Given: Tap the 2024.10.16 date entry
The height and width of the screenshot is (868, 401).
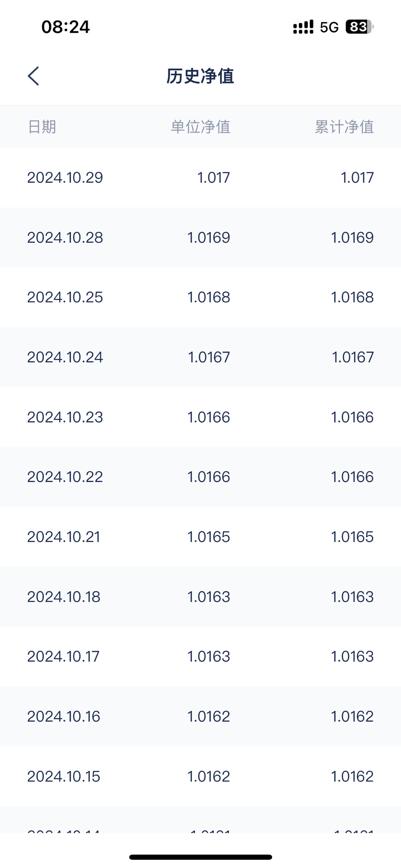Looking at the screenshot, I should pyautogui.click(x=63, y=716).
